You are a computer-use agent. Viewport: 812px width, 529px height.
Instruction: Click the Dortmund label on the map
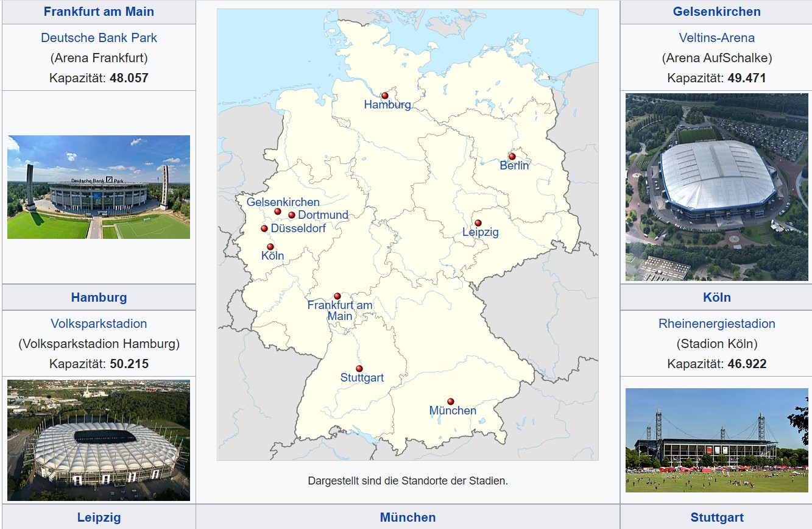point(323,215)
